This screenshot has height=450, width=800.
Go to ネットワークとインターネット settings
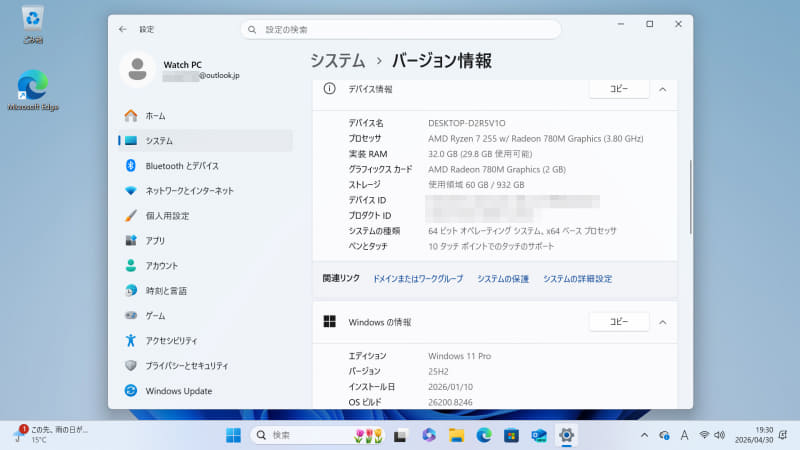(x=205, y=191)
